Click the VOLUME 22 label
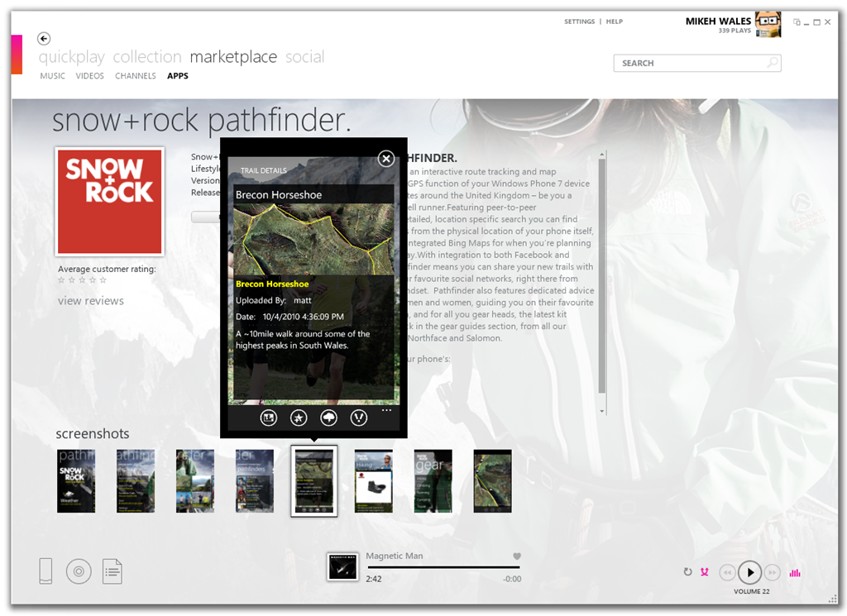Screen dimensions: 847x616 click(x=751, y=591)
